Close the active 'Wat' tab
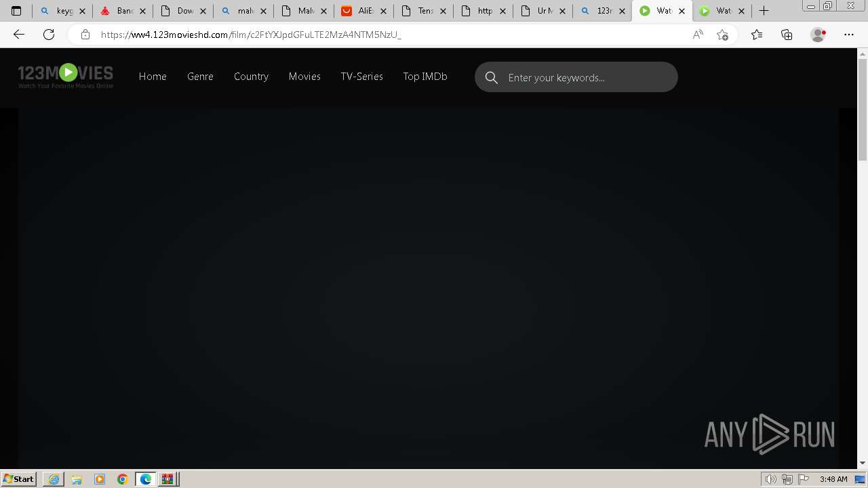Screen dimensions: 868x488 point(682,11)
